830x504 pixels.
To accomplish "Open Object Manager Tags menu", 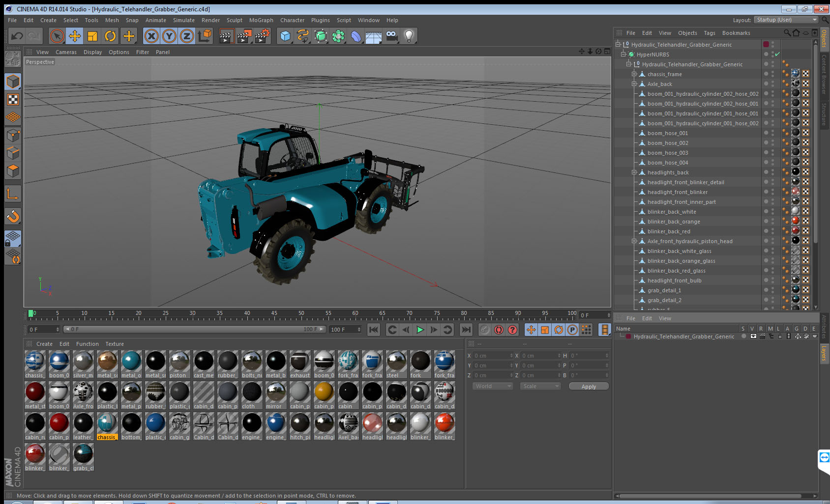I will tap(710, 33).
